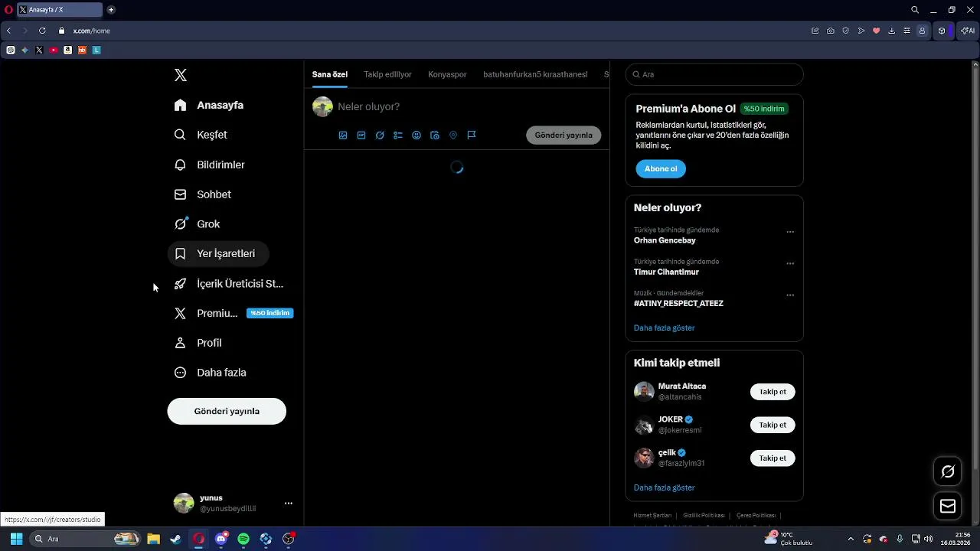This screenshot has height=551, width=980.
Task: Click the heart bookmark icon in address bar
Action: pos(877,31)
